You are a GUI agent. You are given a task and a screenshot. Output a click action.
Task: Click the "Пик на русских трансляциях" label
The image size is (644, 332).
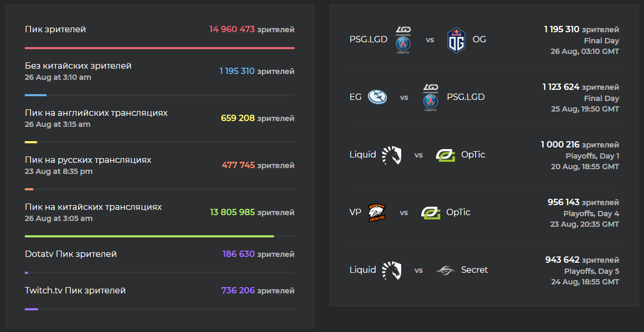pyautogui.click(x=88, y=160)
